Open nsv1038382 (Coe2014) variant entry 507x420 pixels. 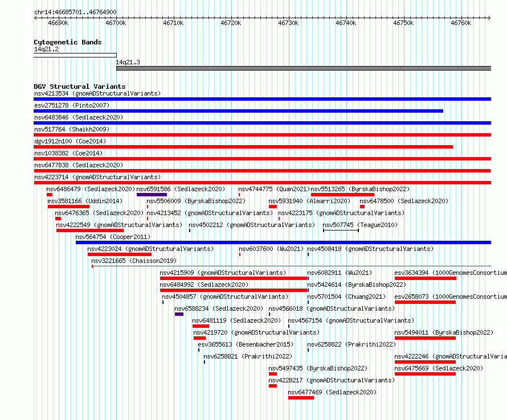point(68,153)
